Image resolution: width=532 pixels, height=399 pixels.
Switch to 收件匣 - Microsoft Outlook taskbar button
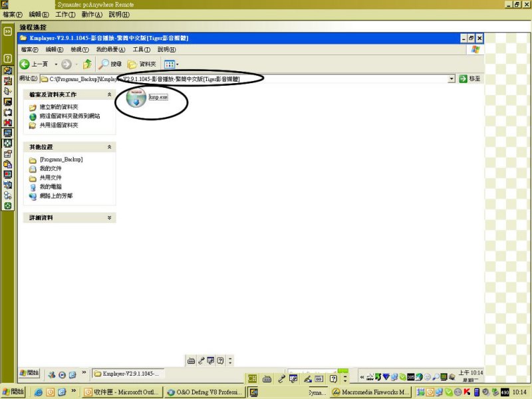[122, 392]
